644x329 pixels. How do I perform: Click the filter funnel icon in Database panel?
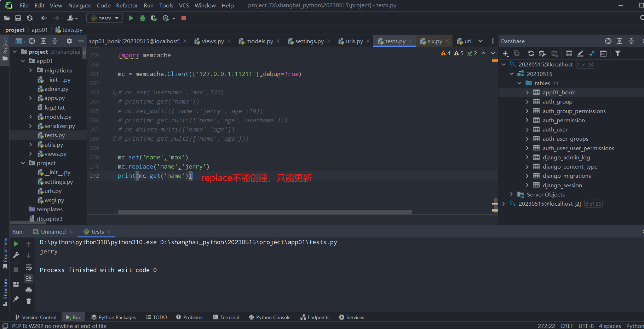[618, 53]
